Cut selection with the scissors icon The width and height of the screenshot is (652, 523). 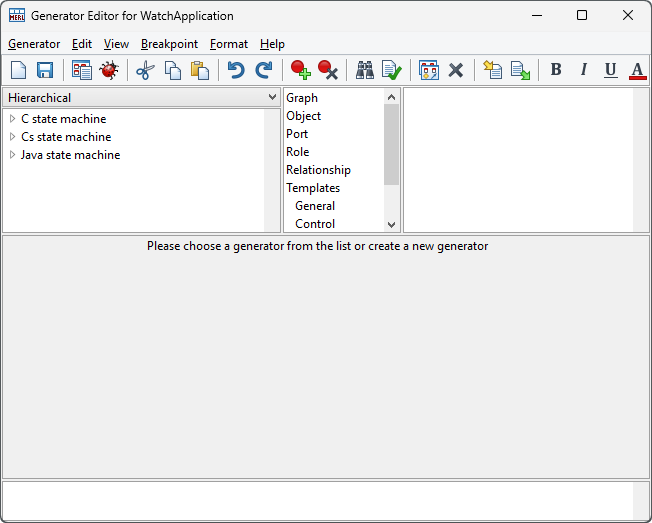146,70
